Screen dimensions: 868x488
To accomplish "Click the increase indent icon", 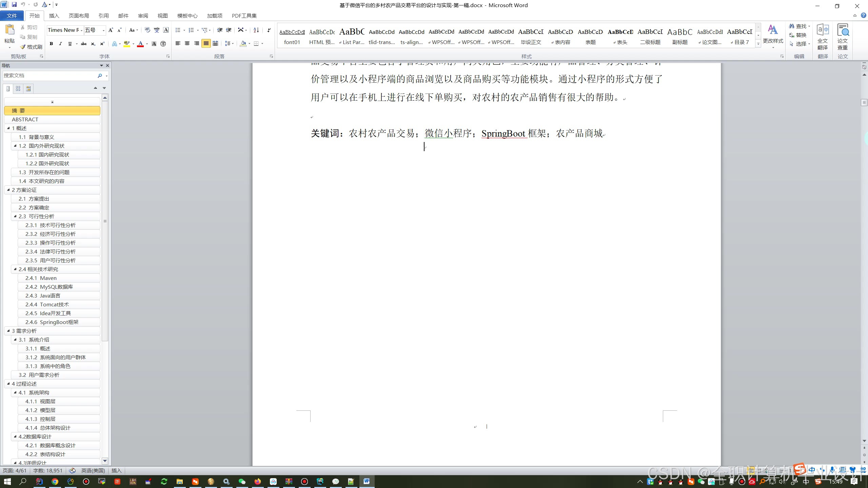I will pos(229,30).
